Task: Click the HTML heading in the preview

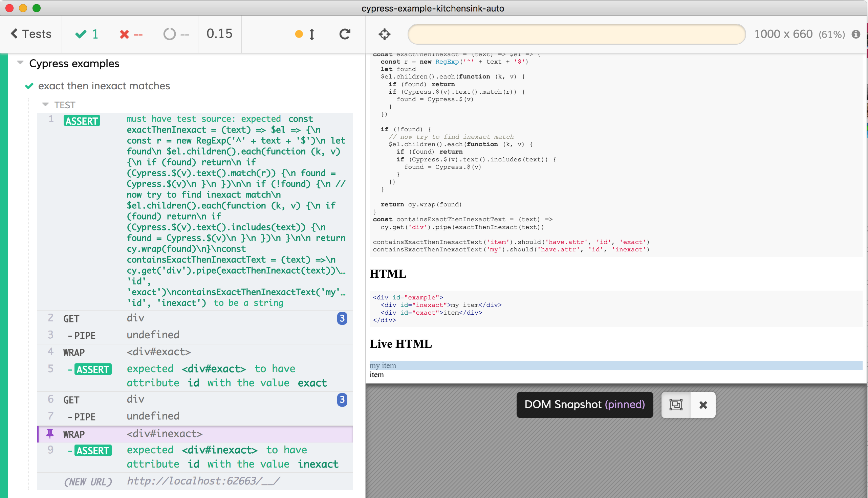Action: [388, 274]
